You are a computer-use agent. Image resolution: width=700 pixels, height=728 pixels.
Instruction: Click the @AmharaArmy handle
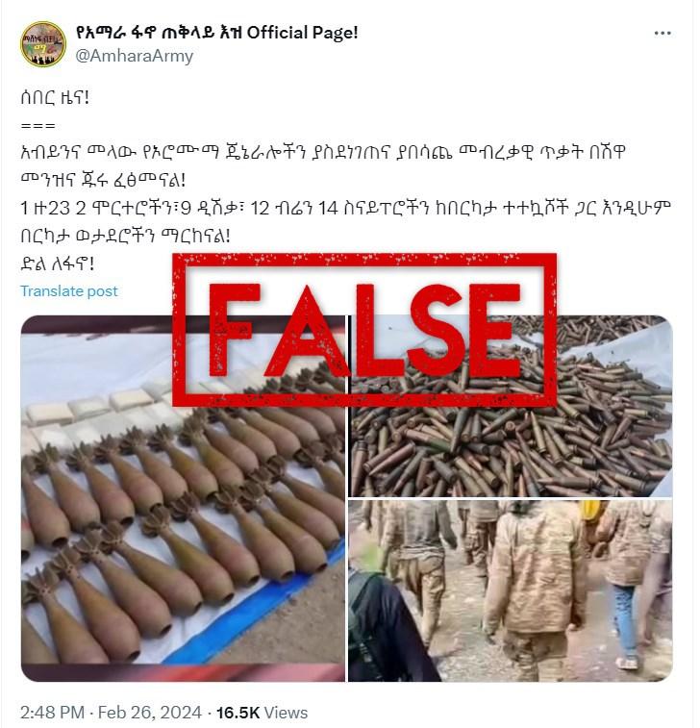(135, 56)
